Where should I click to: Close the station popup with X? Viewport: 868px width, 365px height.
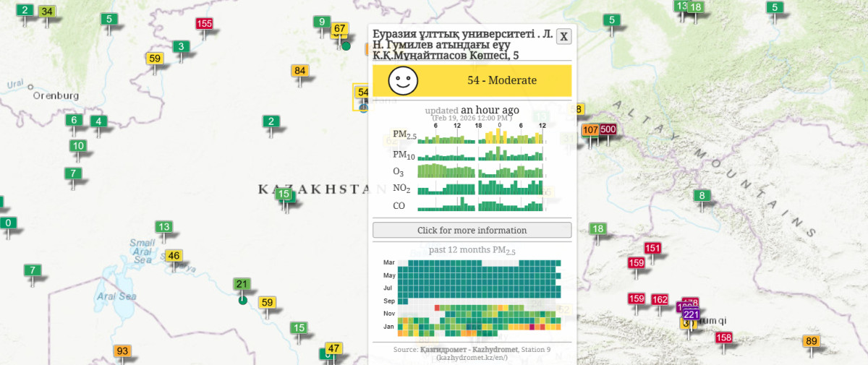coord(564,37)
